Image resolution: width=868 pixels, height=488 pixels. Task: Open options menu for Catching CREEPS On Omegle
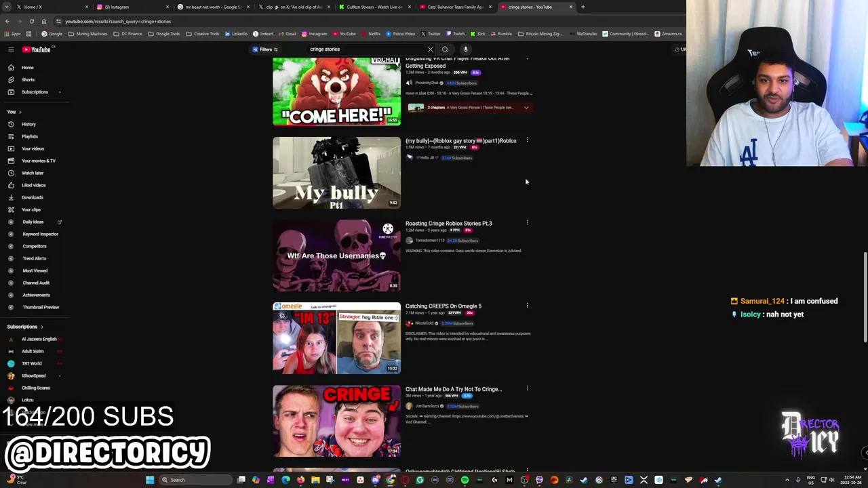[x=527, y=306]
